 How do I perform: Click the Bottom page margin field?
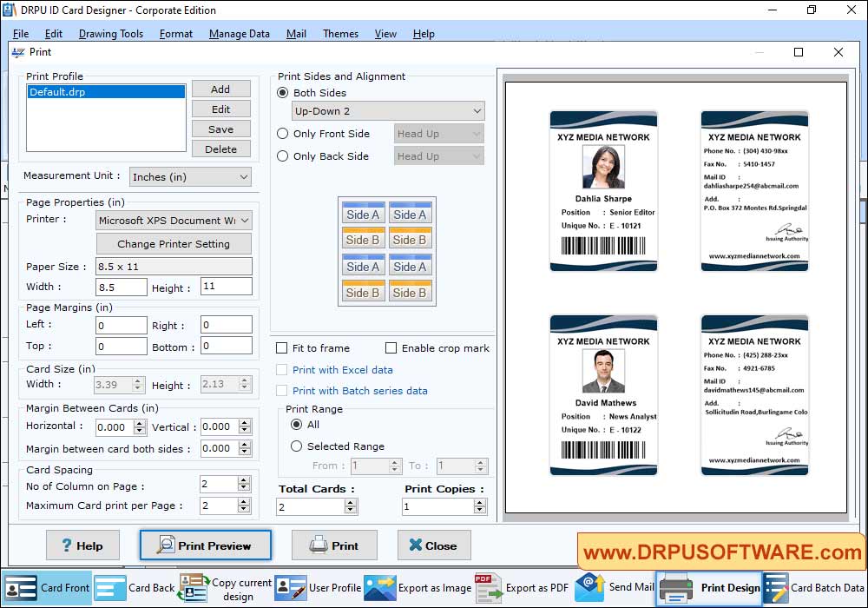227,346
